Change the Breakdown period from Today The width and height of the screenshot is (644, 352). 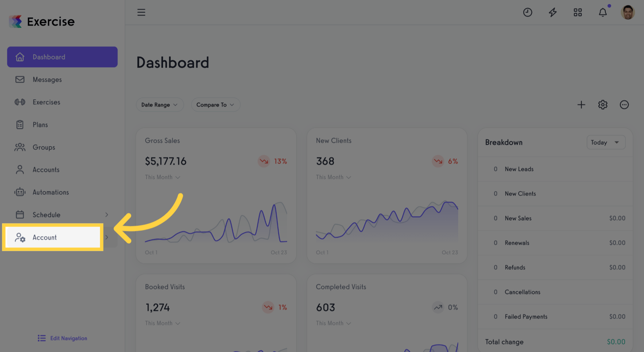tap(606, 142)
